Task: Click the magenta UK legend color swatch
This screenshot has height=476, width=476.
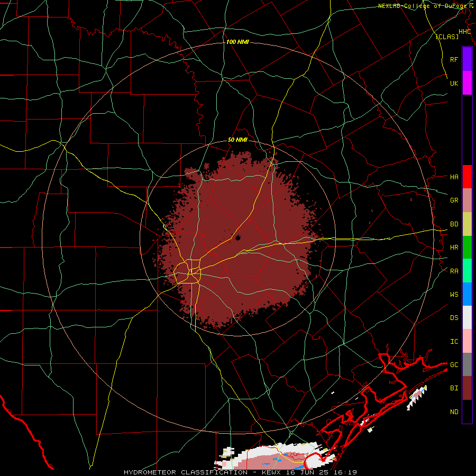Action: pyautogui.click(x=467, y=83)
